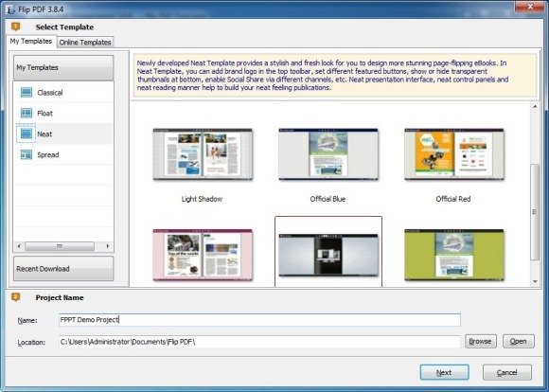Select the Spread template icon
Image resolution: width=549 pixels, height=392 pixels.
pyautogui.click(x=27, y=154)
